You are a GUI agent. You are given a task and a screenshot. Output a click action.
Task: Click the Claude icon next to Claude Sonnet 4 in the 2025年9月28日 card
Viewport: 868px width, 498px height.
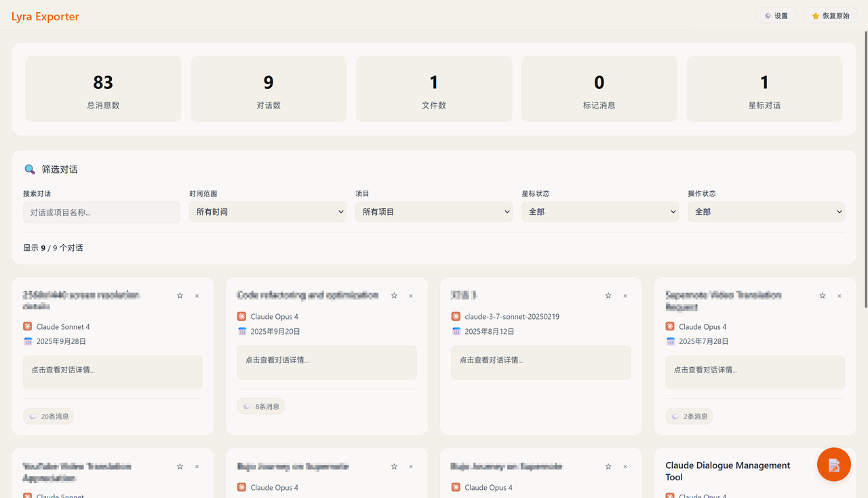pos(28,326)
